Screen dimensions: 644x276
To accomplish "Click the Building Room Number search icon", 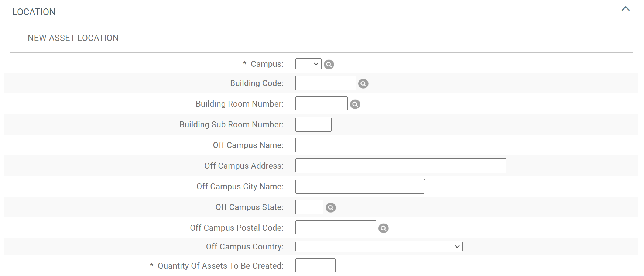I will click(x=355, y=104).
